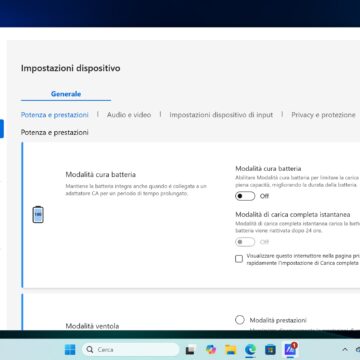Toggle the Modalità di carica completa istantanea switch

click(x=245, y=242)
